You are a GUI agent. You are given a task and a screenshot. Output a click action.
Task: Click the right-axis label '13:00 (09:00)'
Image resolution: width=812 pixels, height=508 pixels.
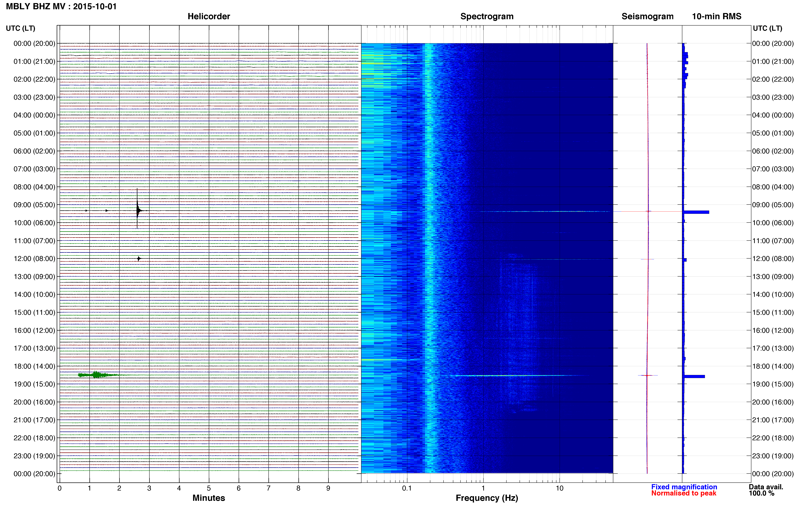click(773, 277)
